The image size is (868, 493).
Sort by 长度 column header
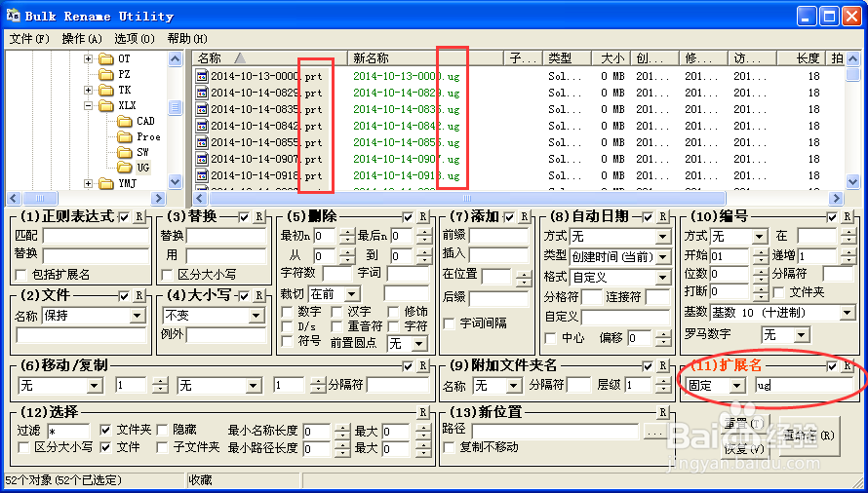click(801, 58)
